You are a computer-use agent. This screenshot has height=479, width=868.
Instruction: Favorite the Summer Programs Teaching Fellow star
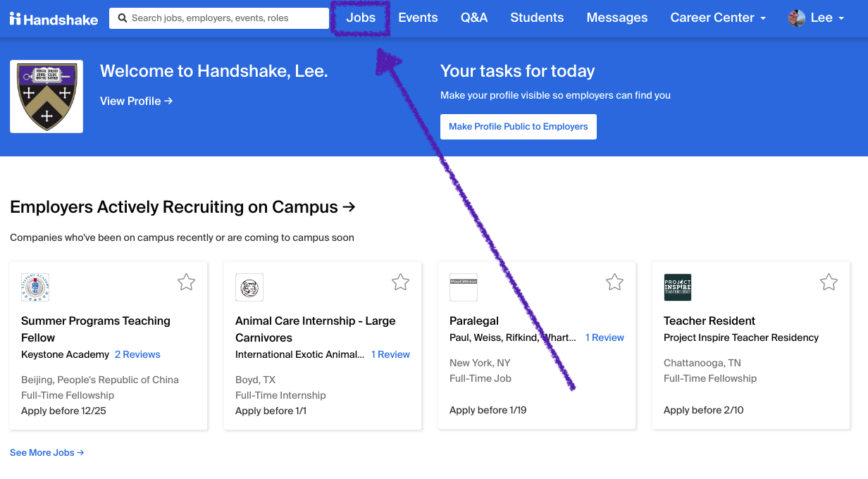tap(186, 282)
